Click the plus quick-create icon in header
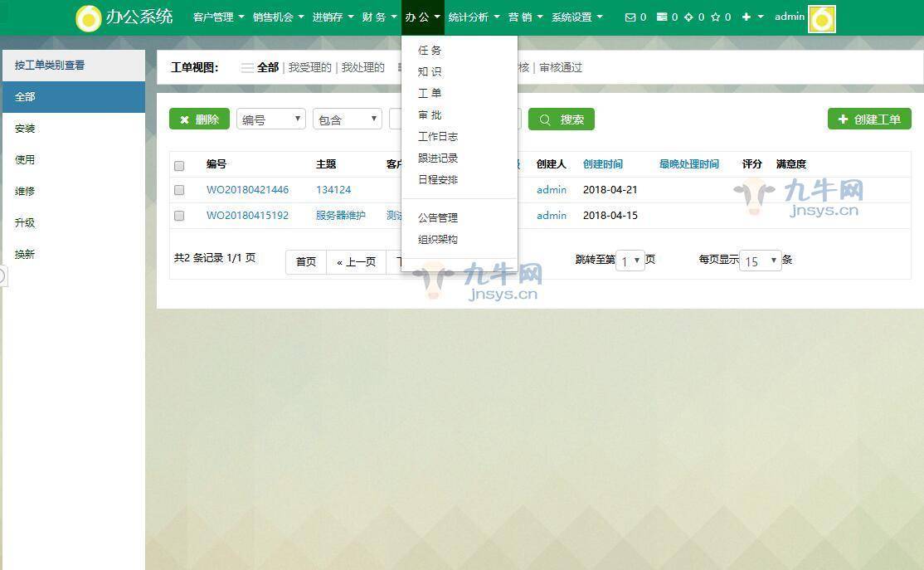This screenshot has width=924, height=570. [x=746, y=17]
